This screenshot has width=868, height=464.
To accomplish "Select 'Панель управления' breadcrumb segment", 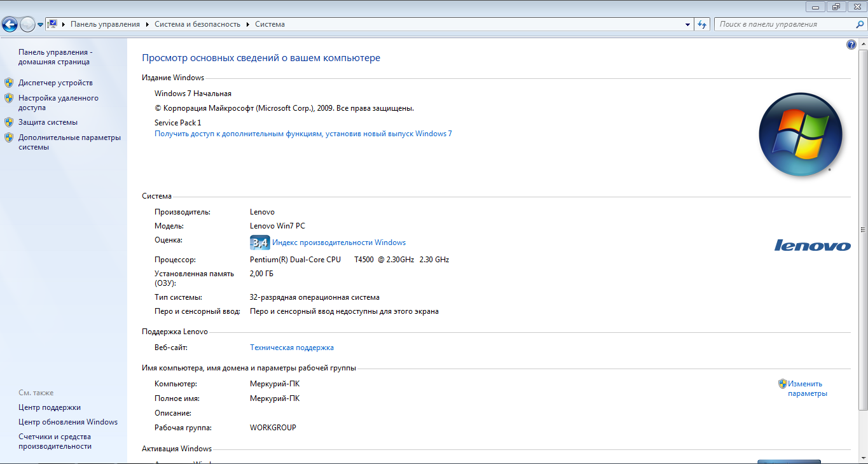I will click(x=105, y=24).
